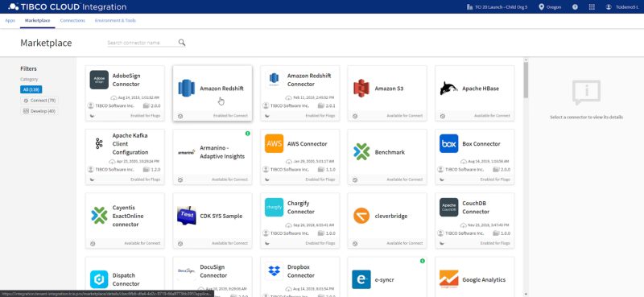Click Box Connector title
Image resolution: width=644 pixels, height=297 pixels.
coord(481,144)
